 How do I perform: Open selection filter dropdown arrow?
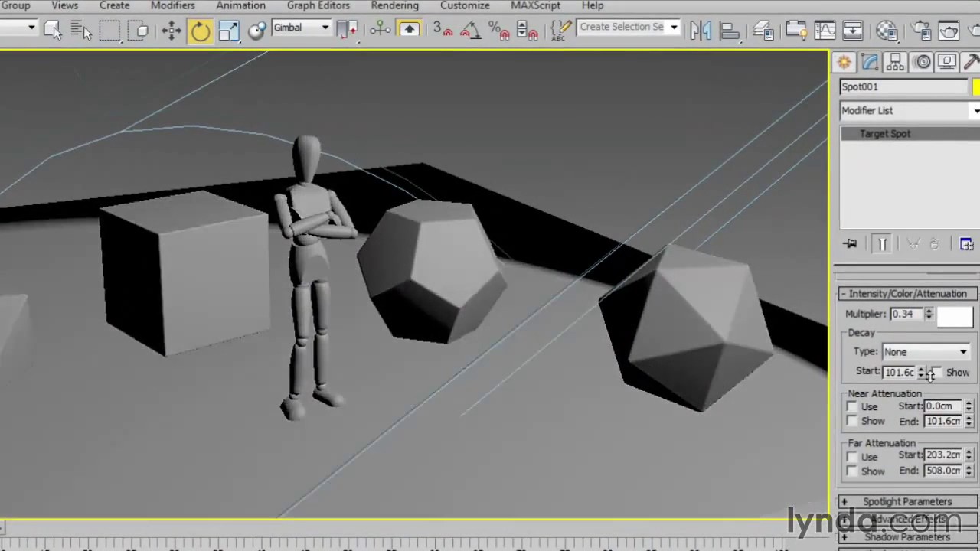pyautogui.click(x=31, y=28)
